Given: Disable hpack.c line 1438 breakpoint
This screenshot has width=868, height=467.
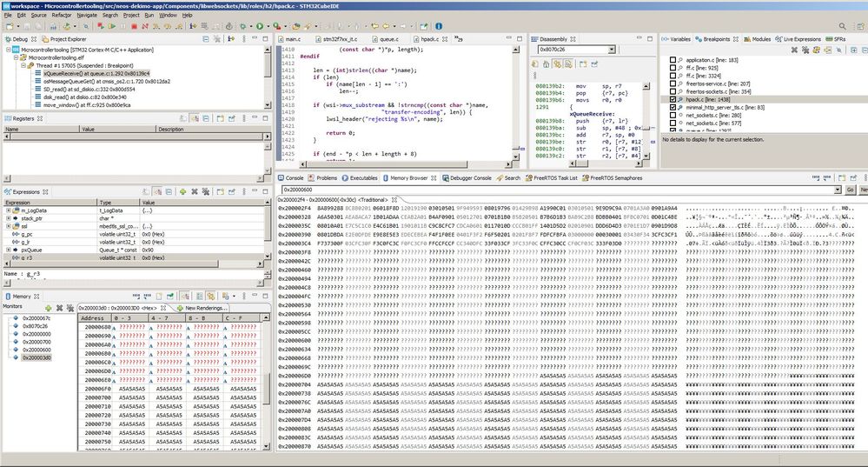Looking at the screenshot, I should pos(673,99).
